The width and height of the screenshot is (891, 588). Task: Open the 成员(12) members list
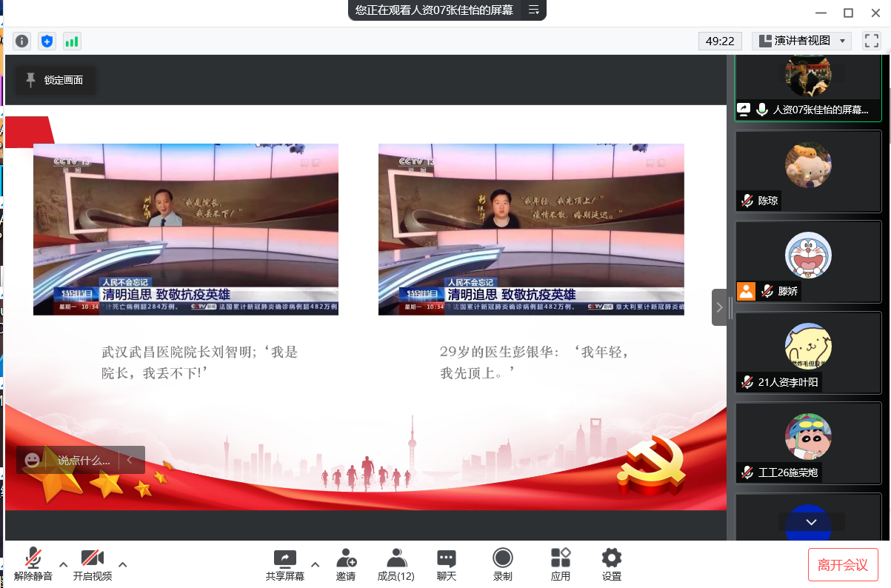tap(396, 564)
